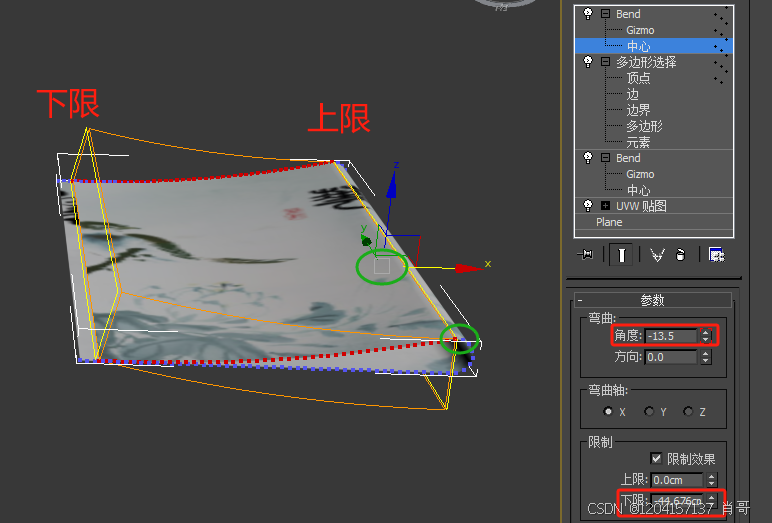This screenshot has height=523, width=772.
Task: Select the Plane base object in stack
Action: click(609, 222)
